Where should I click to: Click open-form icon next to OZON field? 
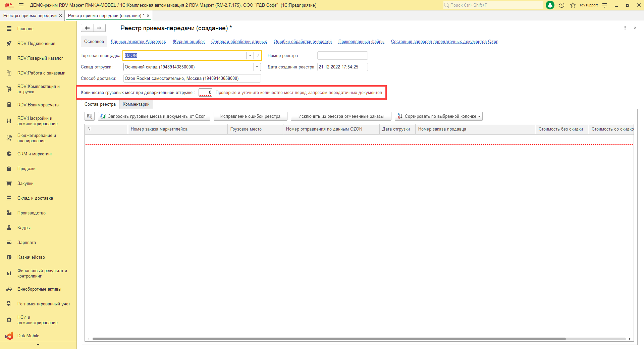click(x=257, y=56)
